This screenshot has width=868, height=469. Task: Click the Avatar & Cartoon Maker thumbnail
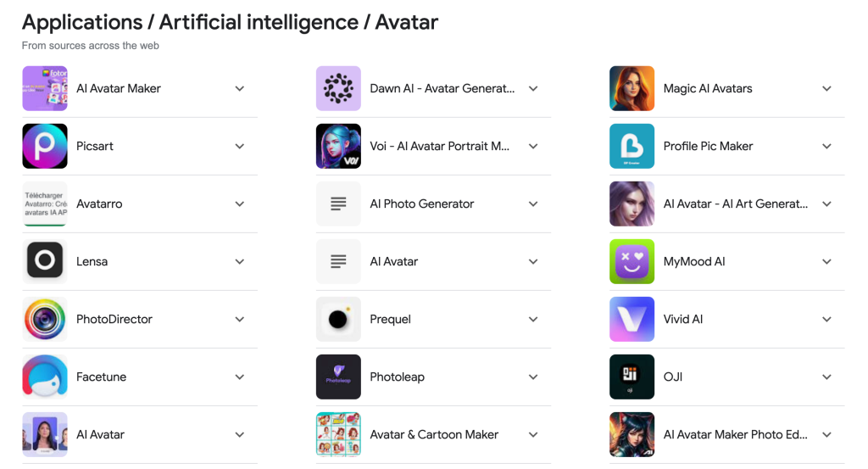pyautogui.click(x=338, y=434)
